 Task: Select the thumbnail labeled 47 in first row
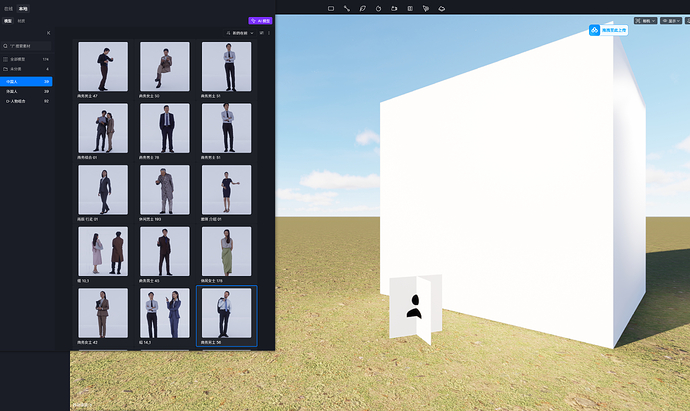tap(103, 68)
